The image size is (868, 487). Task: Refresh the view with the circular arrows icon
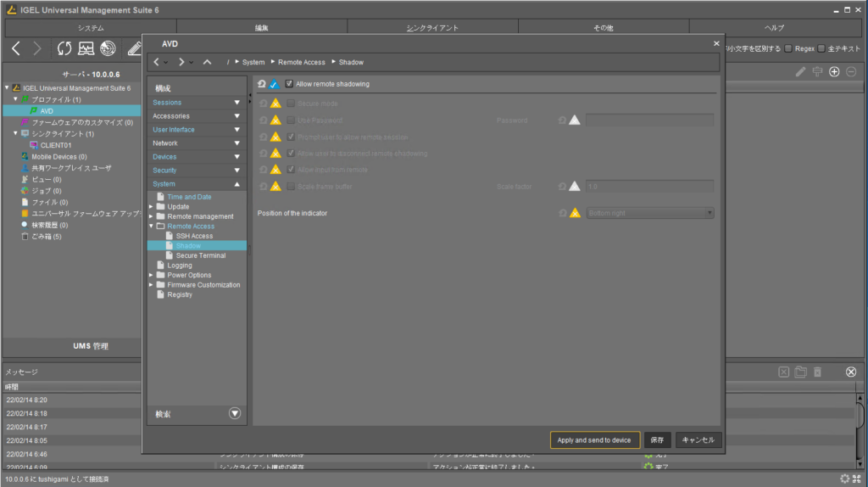pyautogui.click(x=64, y=48)
